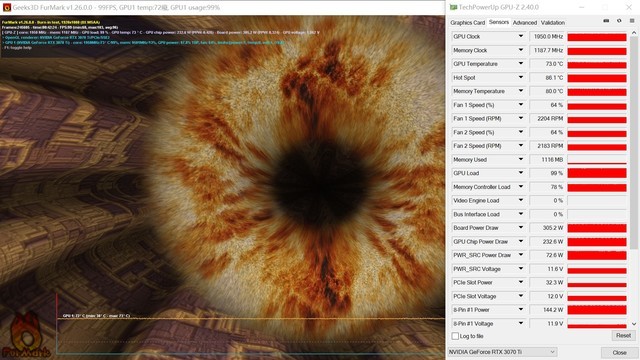Open the GPU Load sensor dropdown
Viewport: 640px width, 360px height.
click(x=521, y=173)
